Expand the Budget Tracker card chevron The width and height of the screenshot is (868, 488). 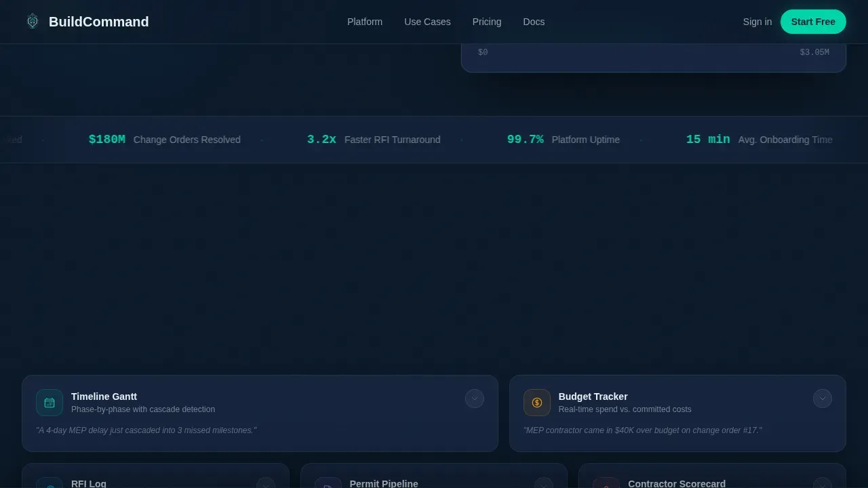point(823,399)
